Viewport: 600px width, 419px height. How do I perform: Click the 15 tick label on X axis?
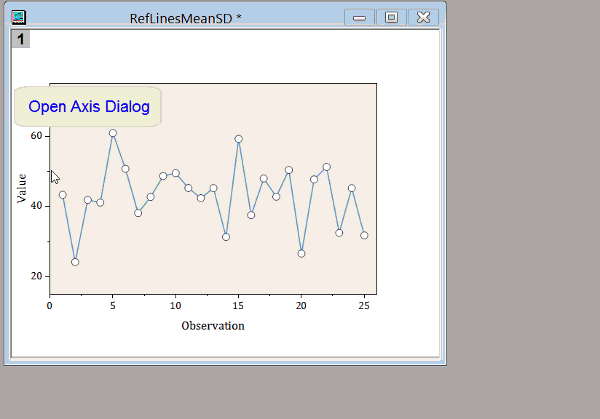(238, 306)
